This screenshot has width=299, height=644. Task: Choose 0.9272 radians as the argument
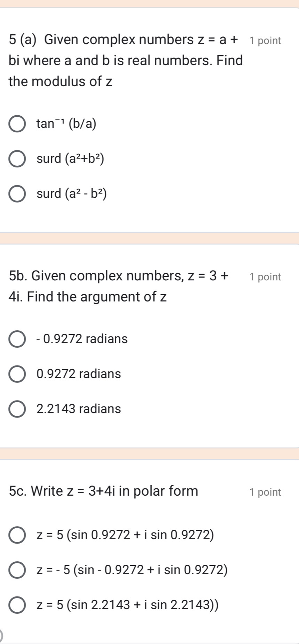(17, 374)
